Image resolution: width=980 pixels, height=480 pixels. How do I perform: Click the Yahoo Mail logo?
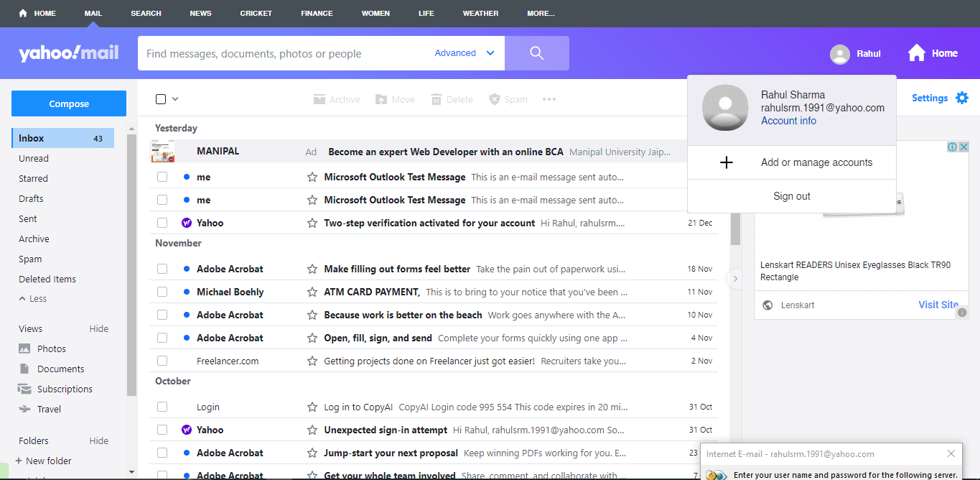69,53
